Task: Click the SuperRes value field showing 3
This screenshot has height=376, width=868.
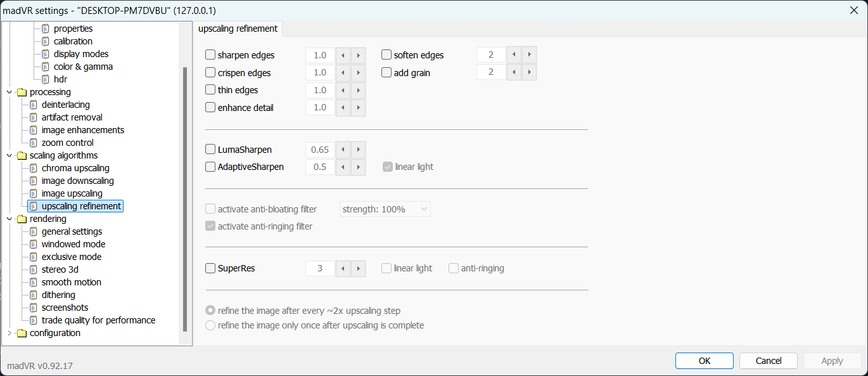Action: (x=320, y=268)
